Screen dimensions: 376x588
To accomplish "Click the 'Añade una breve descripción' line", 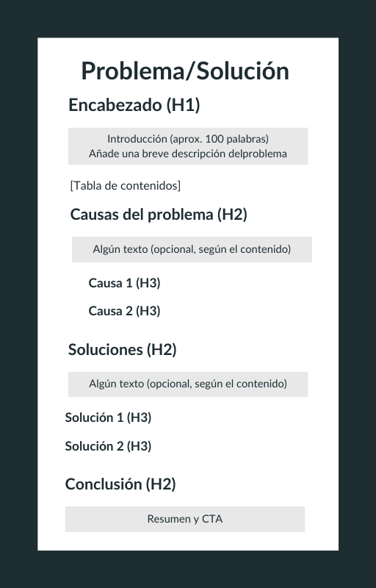I will coord(188,154).
